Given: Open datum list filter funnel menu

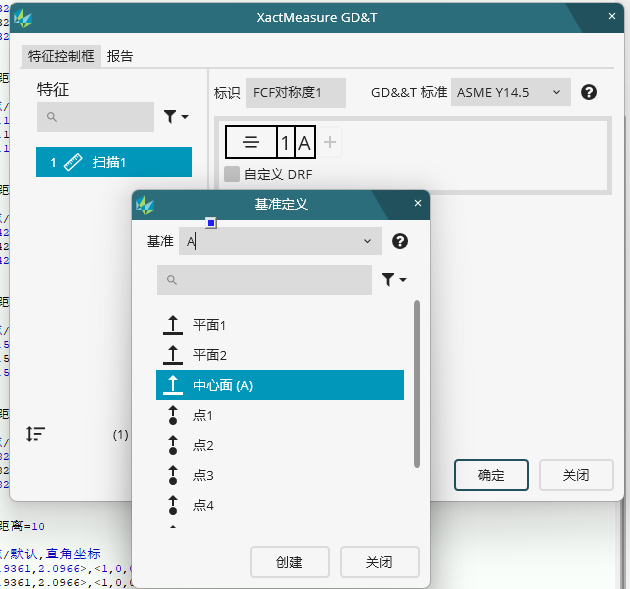Looking at the screenshot, I should [x=394, y=280].
